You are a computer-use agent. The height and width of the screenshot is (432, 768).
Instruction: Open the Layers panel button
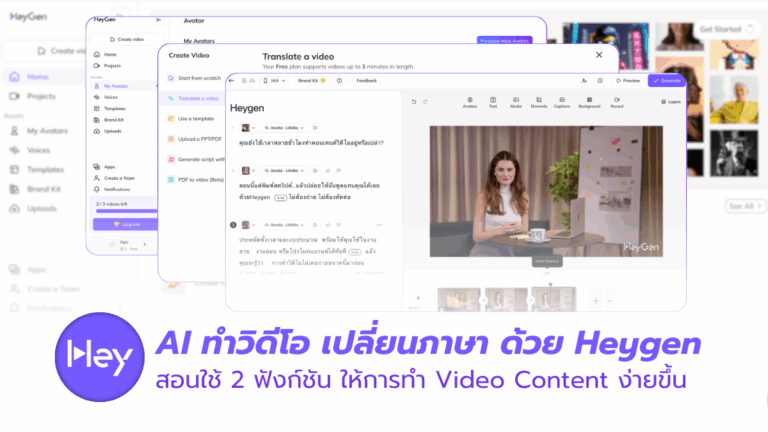click(671, 102)
